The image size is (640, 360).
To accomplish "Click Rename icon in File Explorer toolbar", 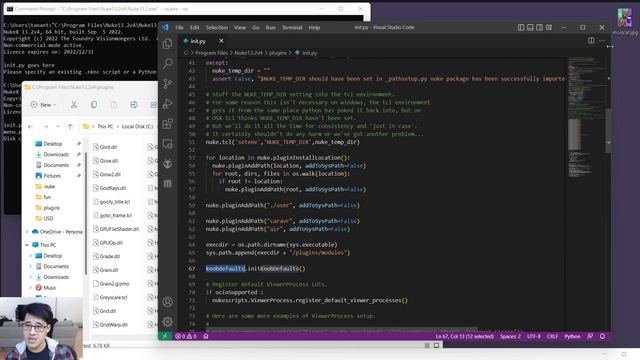I will click(x=134, y=104).
